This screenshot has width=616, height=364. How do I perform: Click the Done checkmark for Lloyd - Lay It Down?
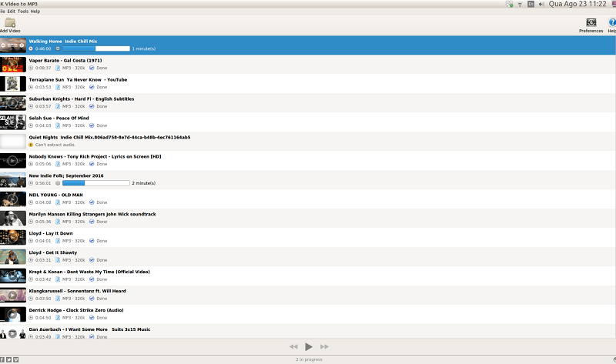(92, 241)
